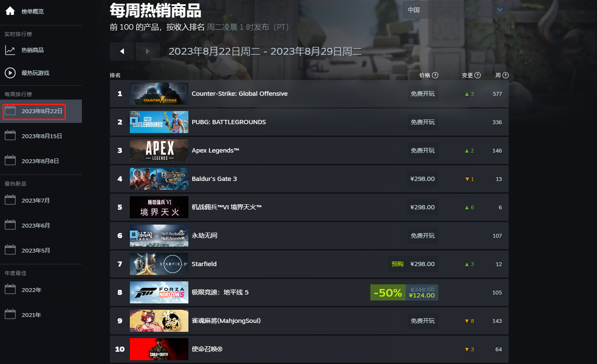Screen dimensions: 597x364
Task: Open Counter-Strike: Global Offensive title link
Action: click(240, 94)
